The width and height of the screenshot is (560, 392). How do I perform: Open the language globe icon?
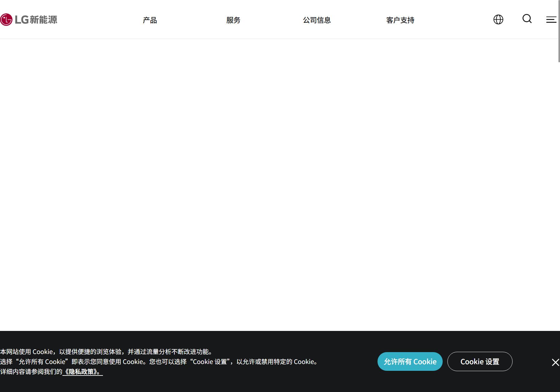click(498, 20)
